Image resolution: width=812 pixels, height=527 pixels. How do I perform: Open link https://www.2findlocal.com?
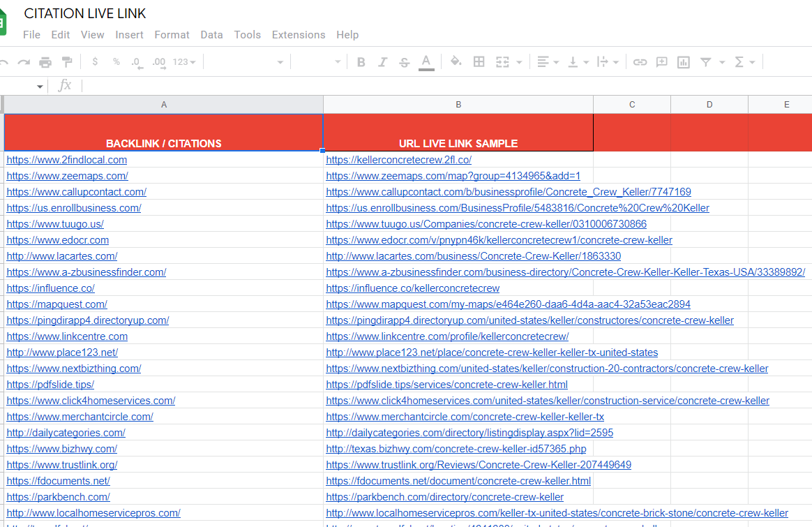coord(67,160)
